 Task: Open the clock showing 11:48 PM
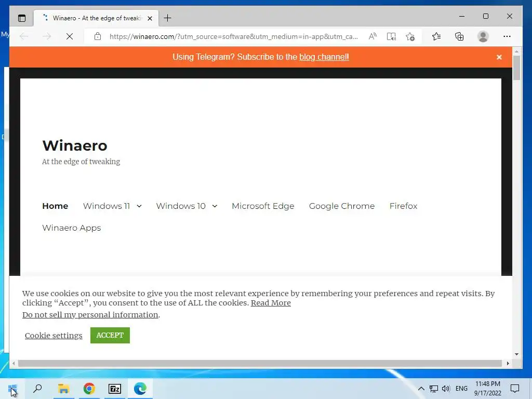pos(487,389)
